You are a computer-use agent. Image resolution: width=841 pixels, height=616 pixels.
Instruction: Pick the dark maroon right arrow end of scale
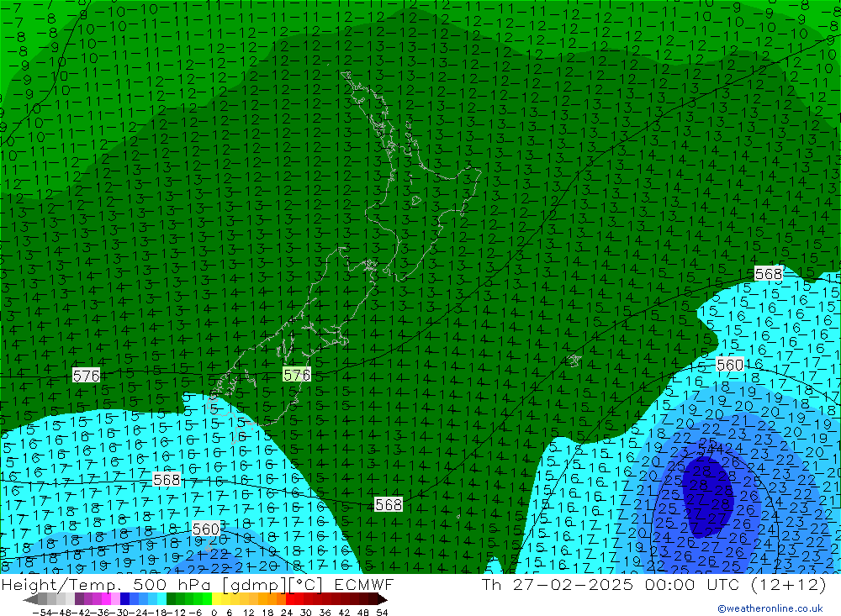coord(383,600)
